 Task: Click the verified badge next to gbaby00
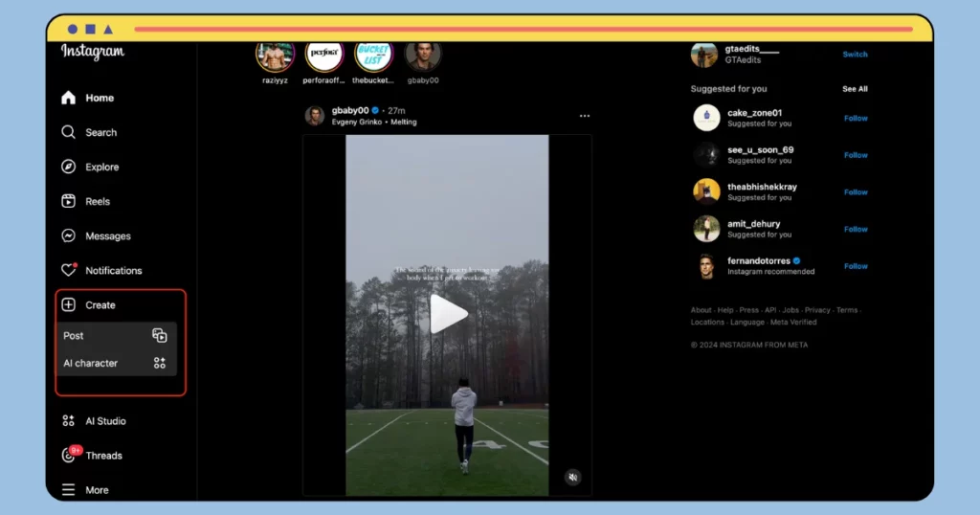375,111
